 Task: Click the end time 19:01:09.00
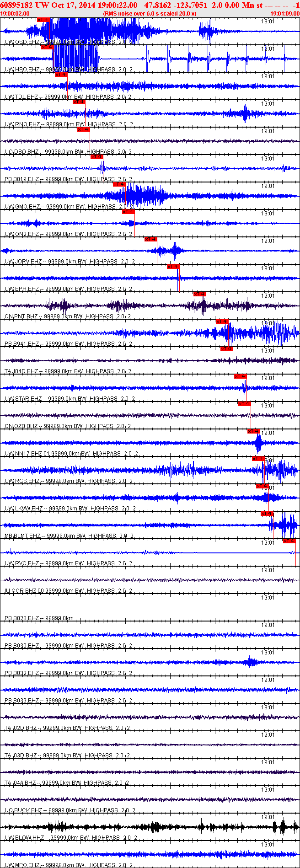285,14
